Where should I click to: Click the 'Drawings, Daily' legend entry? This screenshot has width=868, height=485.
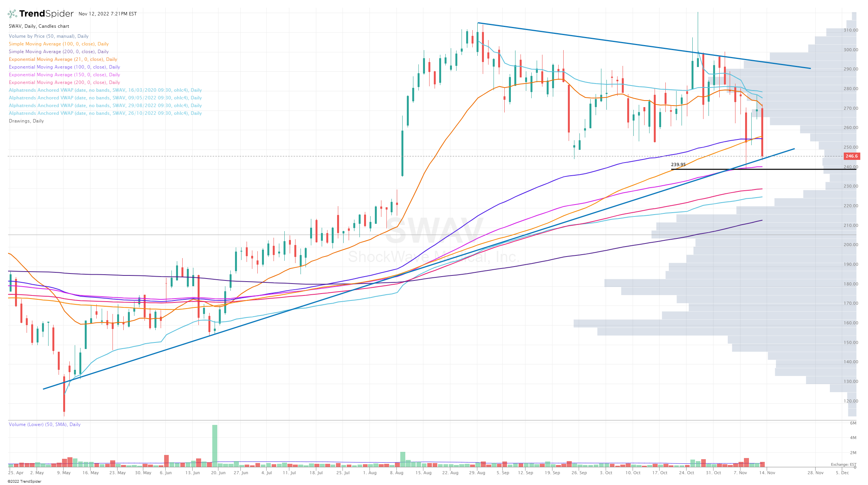[26, 121]
